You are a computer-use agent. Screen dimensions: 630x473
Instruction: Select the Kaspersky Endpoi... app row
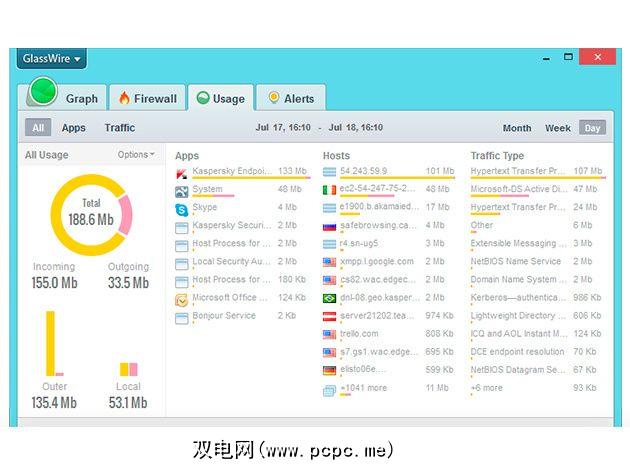[243, 172]
